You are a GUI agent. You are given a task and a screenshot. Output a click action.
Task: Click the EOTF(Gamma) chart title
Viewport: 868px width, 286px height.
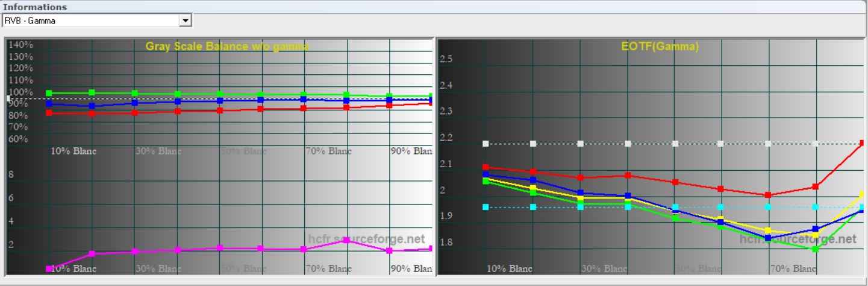tap(660, 46)
